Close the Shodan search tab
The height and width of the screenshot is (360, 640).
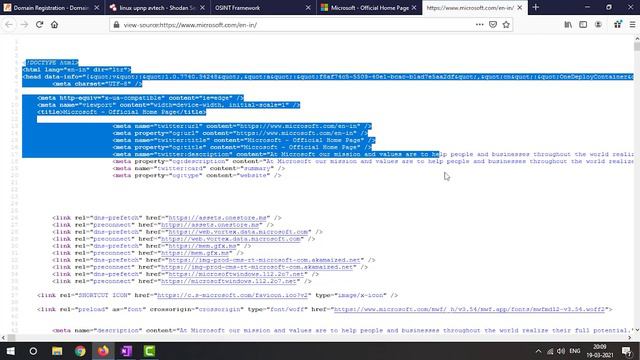tap(202, 8)
